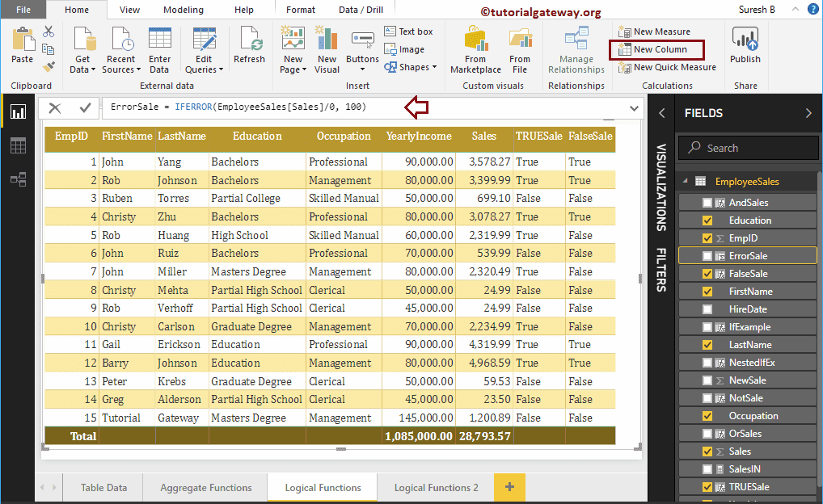The width and height of the screenshot is (823, 504).
Task: Open the Shapes dropdown
Action: point(414,66)
